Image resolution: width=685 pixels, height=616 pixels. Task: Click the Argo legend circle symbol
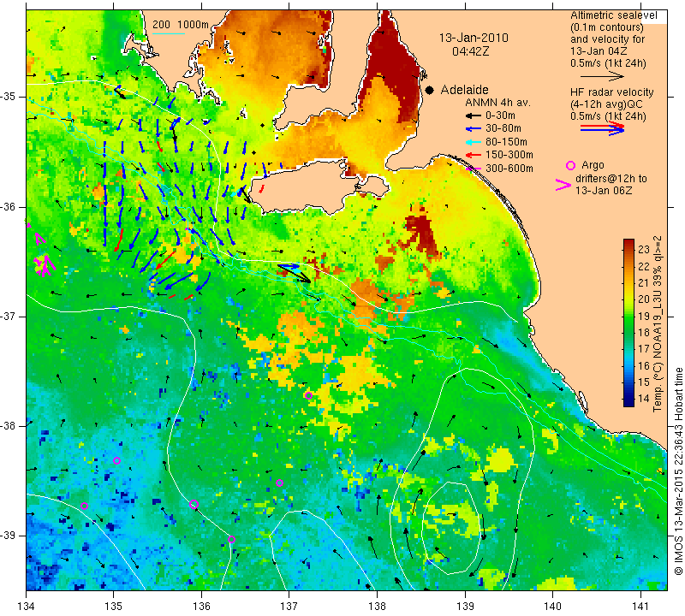click(570, 165)
